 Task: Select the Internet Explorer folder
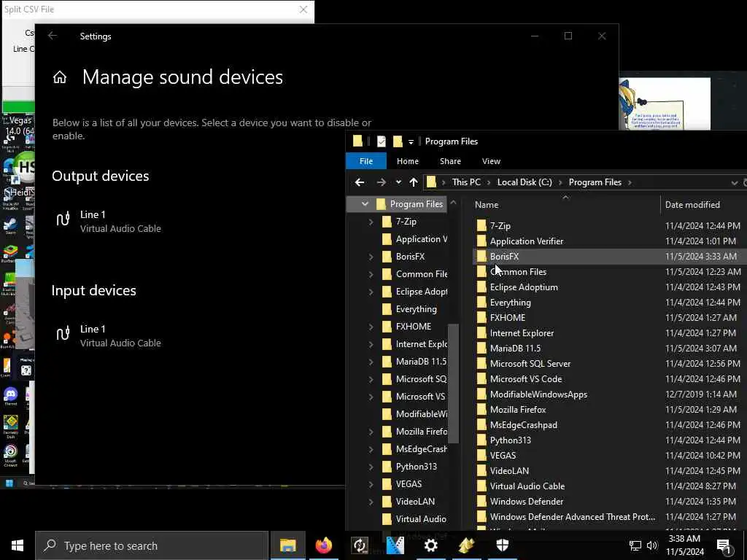coord(522,332)
